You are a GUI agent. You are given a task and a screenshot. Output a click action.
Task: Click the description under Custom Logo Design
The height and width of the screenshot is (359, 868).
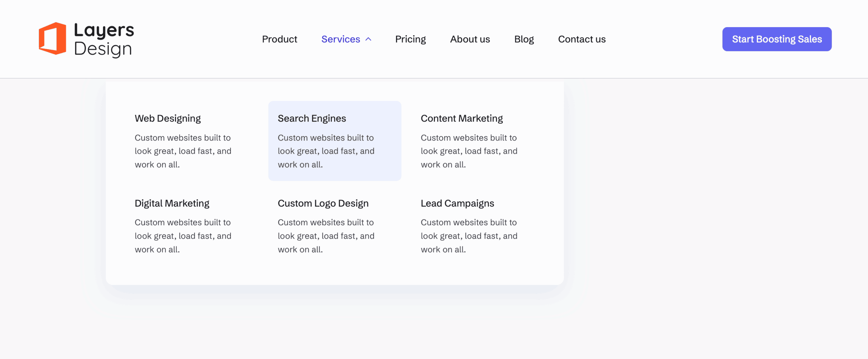click(x=326, y=236)
